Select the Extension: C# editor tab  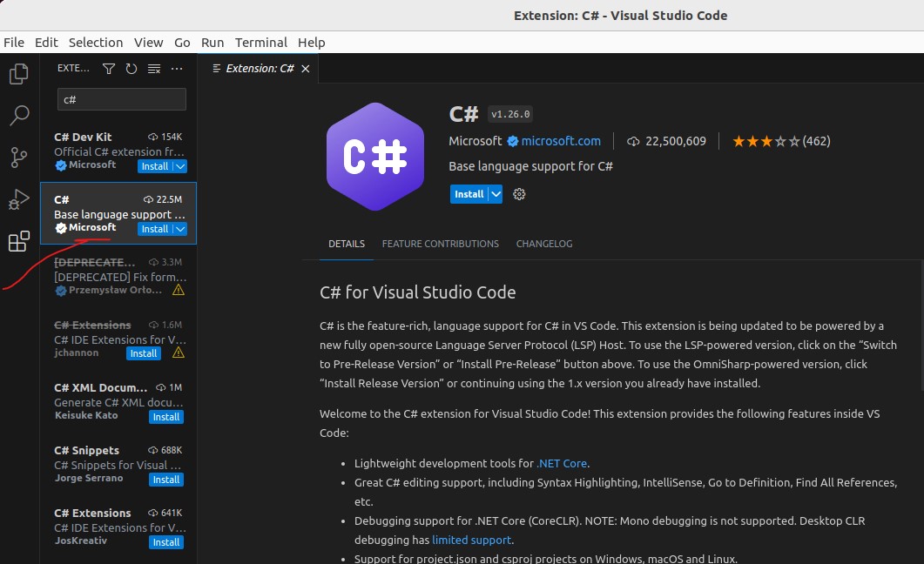click(259, 69)
